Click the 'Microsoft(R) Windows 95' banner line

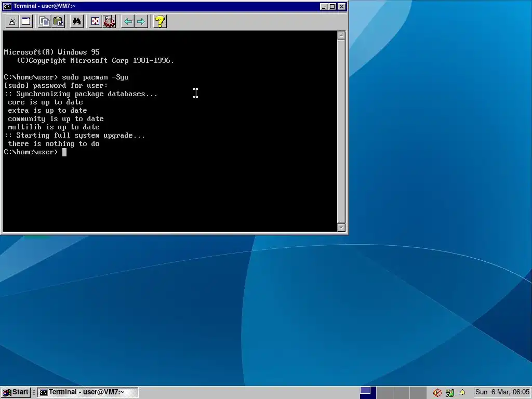point(52,52)
